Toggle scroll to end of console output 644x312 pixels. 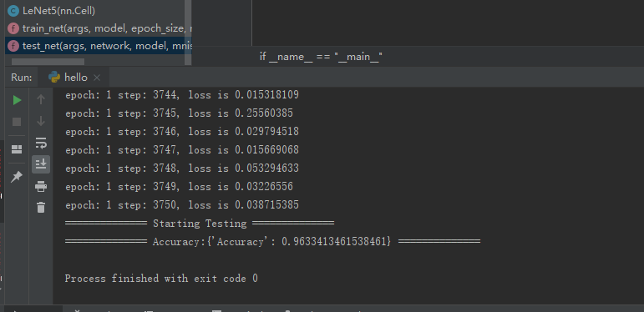pos(41,164)
